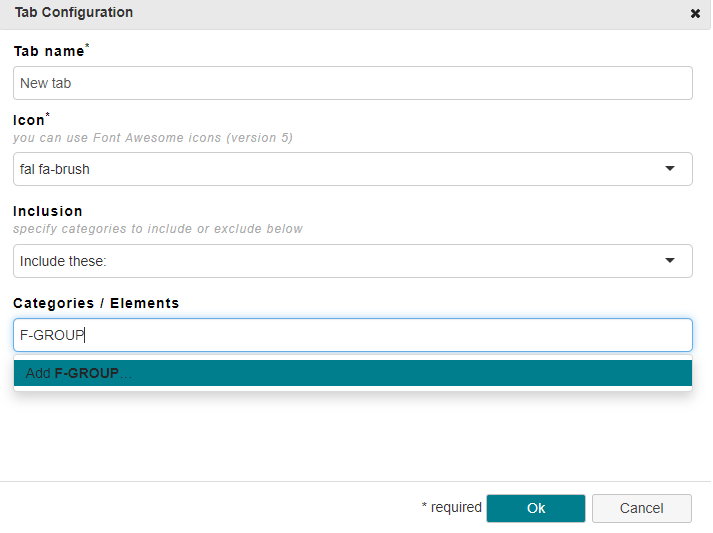Place cursor after 'F-GROUP' text
The height and width of the screenshot is (533, 713).
pyautogui.click(x=85, y=335)
